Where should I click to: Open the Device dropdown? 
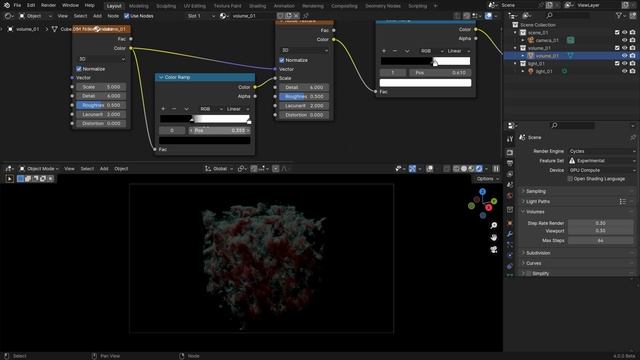602,170
